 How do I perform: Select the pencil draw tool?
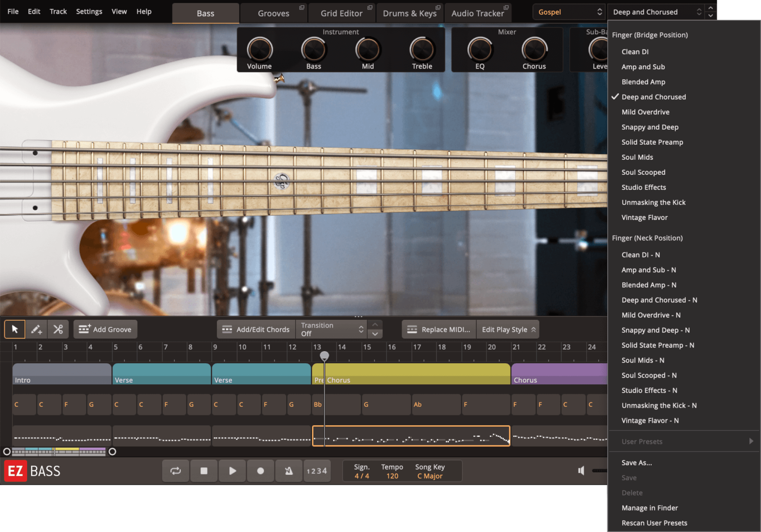click(37, 329)
